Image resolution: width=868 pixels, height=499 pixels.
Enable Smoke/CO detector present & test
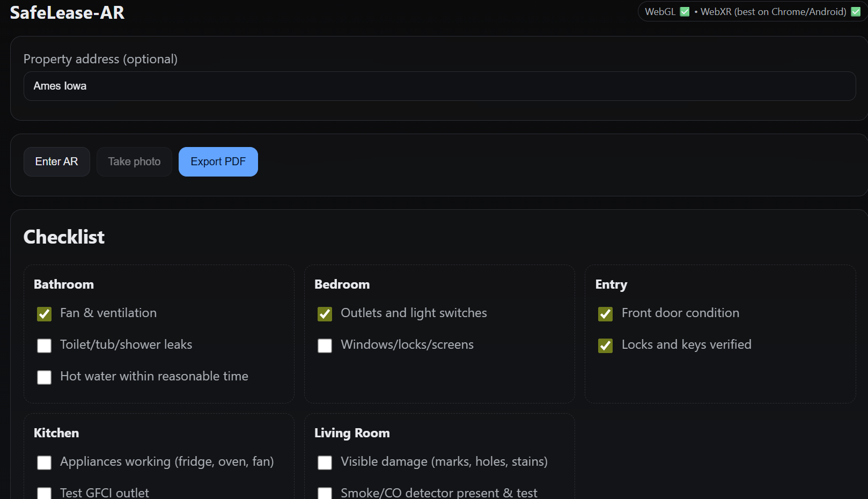[325, 493]
